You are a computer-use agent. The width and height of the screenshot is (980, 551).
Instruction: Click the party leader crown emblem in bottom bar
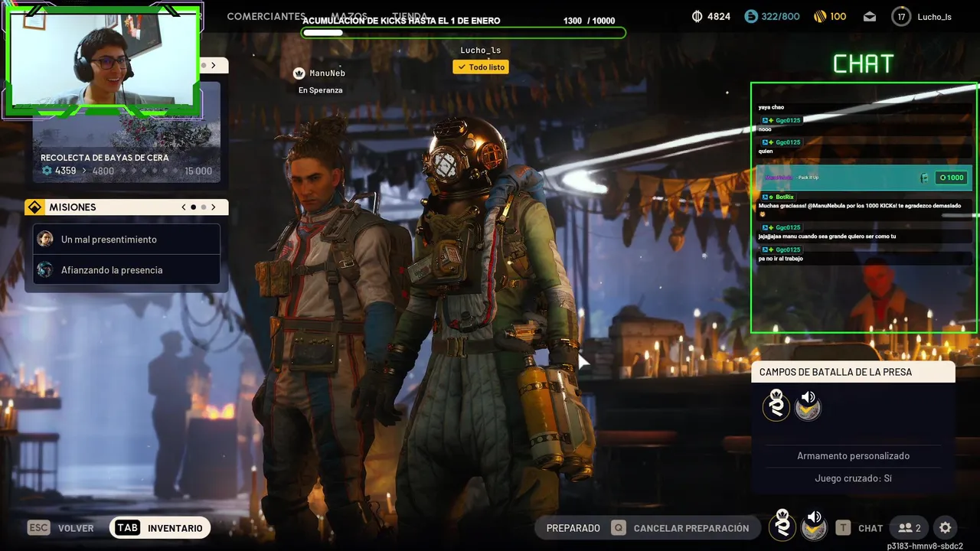pos(782,524)
